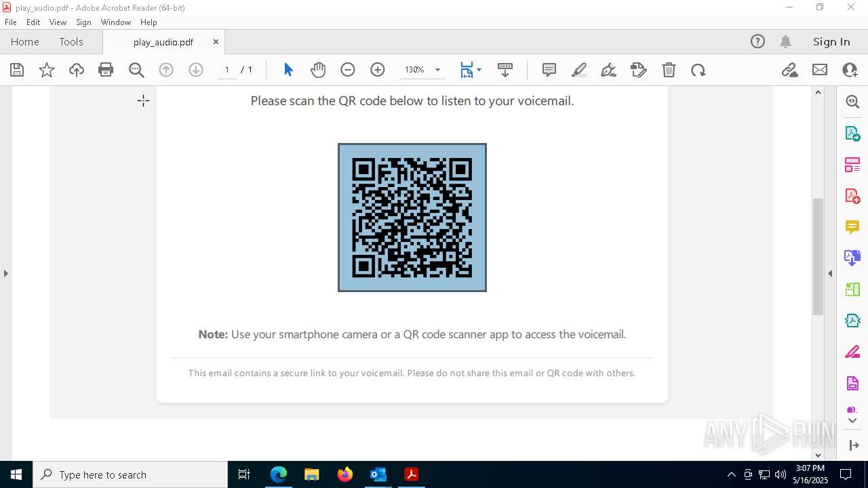Click the taskbar search box
Viewport: 868px width, 488px height.
[x=130, y=474]
